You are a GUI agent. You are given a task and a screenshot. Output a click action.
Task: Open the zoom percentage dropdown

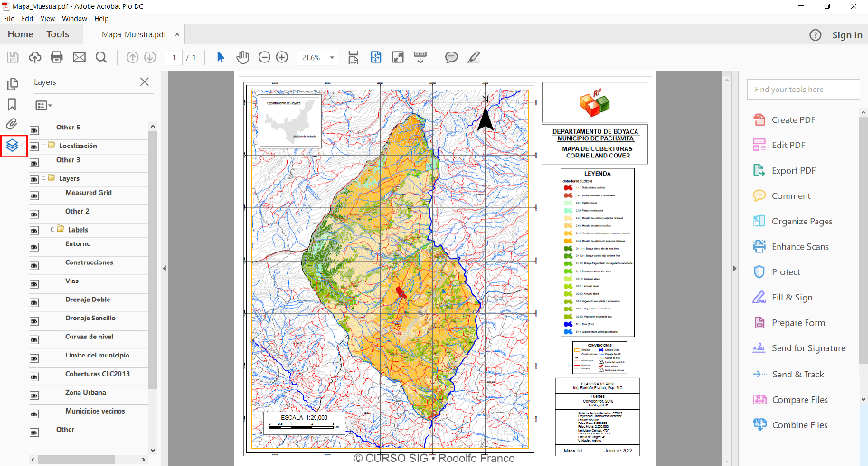point(333,57)
